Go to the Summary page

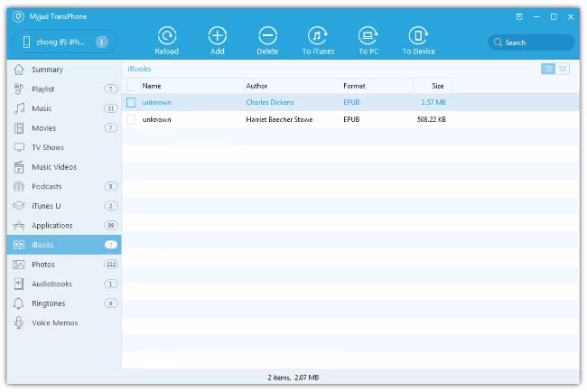pos(64,70)
